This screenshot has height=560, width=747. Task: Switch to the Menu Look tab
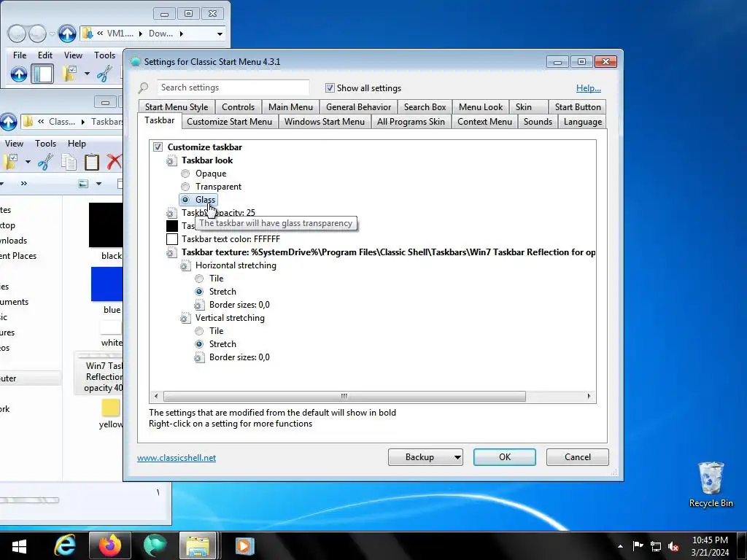click(x=481, y=107)
